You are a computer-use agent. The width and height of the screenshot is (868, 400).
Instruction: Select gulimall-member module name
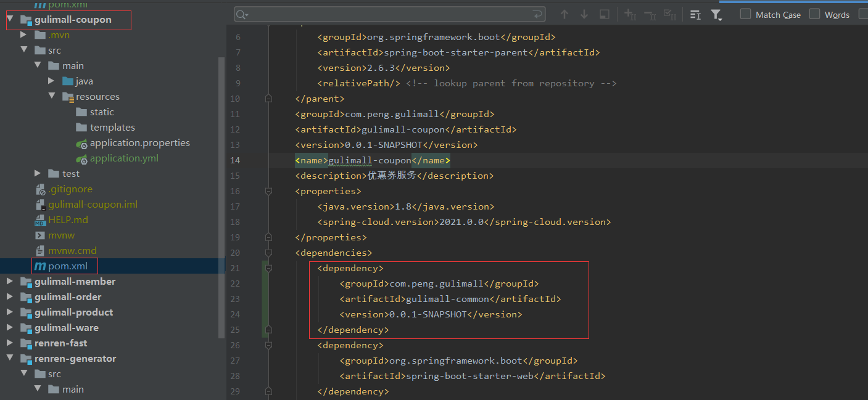[75, 282]
